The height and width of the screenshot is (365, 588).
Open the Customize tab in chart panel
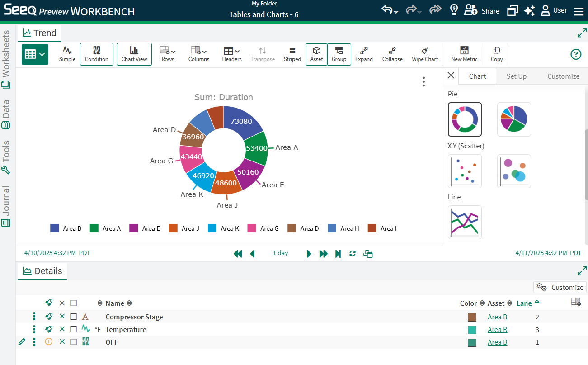(x=563, y=76)
